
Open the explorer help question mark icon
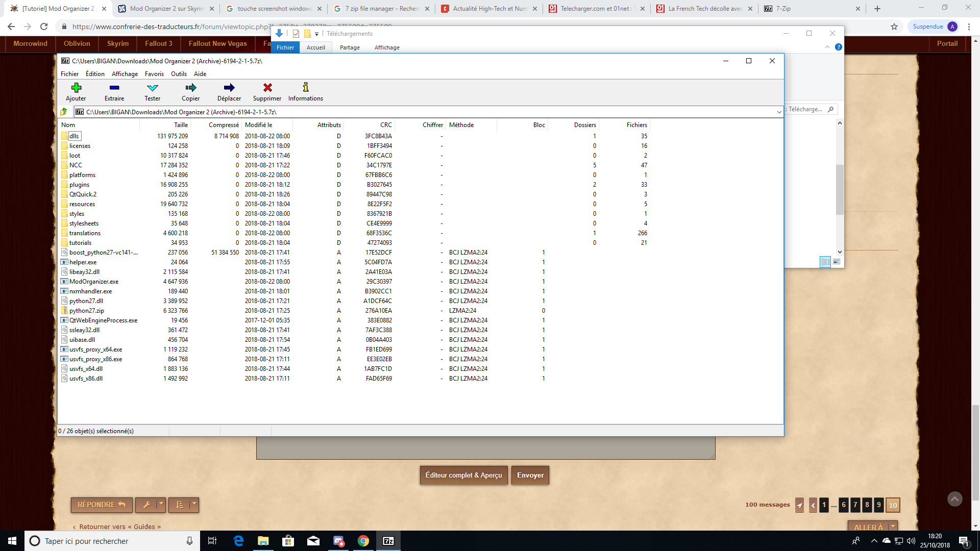(838, 47)
